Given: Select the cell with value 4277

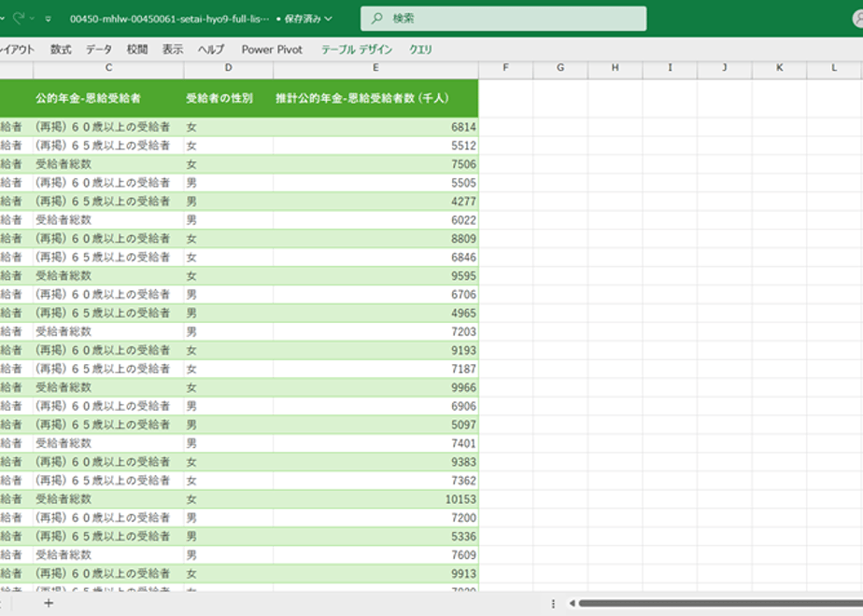Looking at the screenshot, I should (x=375, y=202).
